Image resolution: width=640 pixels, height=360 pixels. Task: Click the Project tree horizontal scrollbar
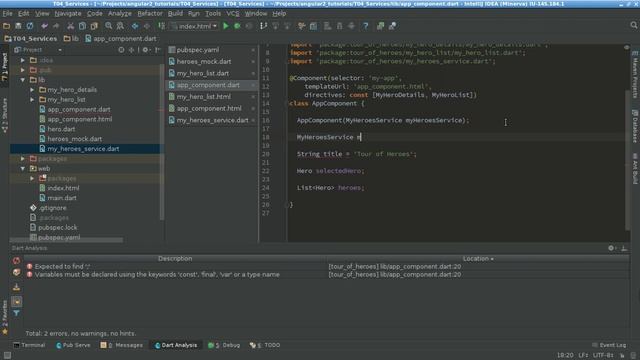tap(67, 240)
